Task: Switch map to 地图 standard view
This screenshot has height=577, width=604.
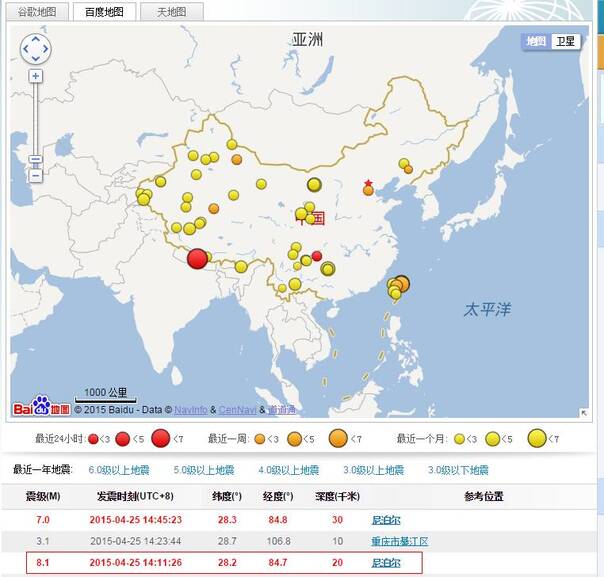Action: click(536, 41)
